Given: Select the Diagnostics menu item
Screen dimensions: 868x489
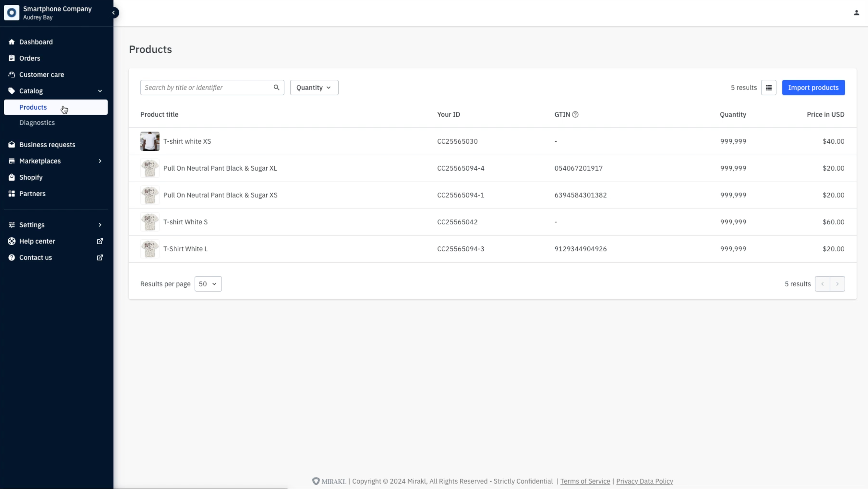Looking at the screenshot, I should pyautogui.click(x=37, y=122).
